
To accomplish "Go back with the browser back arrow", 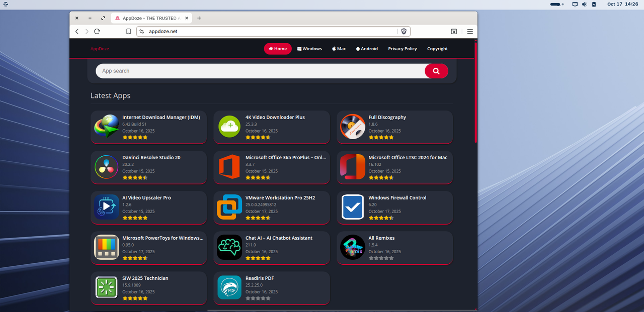I will pos(77,31).
